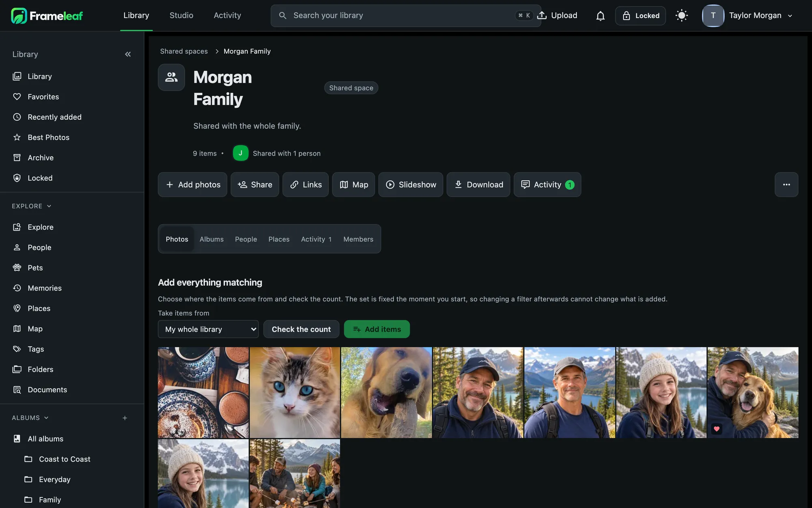Screen dimensions: 812x508
Task: Click the plus icon to create album
Action: coord(125,418)
